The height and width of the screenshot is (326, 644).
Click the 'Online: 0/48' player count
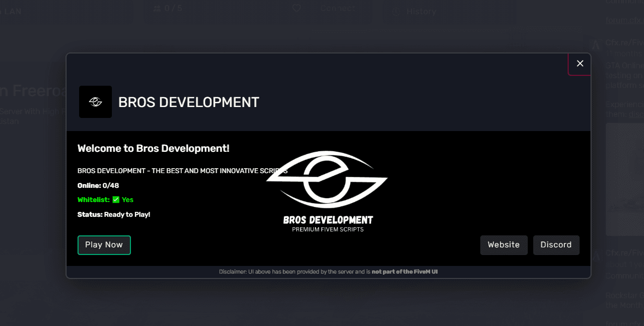pos(98,186)
